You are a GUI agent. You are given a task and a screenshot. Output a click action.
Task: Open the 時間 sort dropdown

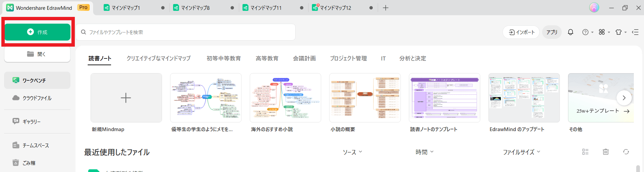(x=425, y=152)
